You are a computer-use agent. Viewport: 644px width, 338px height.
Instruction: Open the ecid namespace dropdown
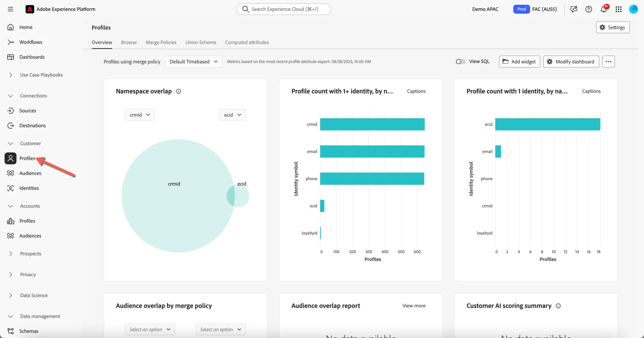[x=233, y=115]
